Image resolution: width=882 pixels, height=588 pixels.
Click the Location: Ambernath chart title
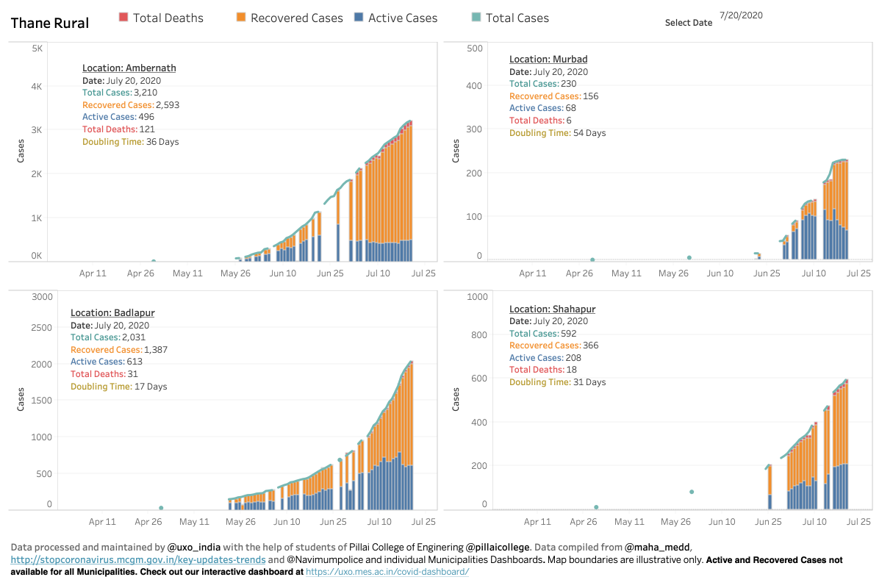point(129,68)
